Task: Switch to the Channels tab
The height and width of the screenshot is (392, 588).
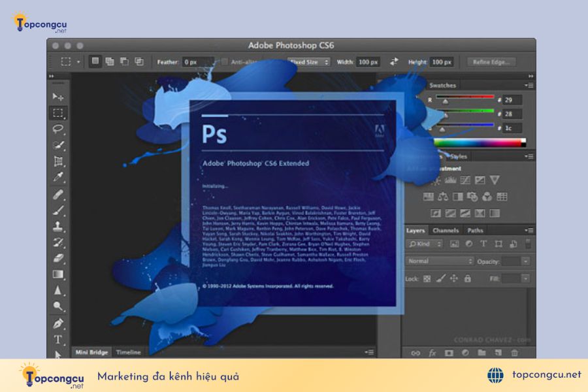Action: [446, 231]
